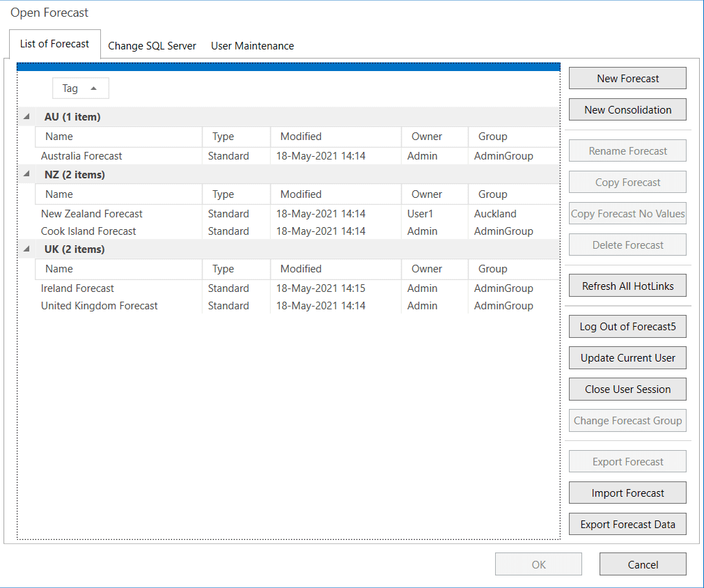This screenshot has width=704, height=588.
Task: Cancel the Open Forecast dialog
Action: pos(642,564)
